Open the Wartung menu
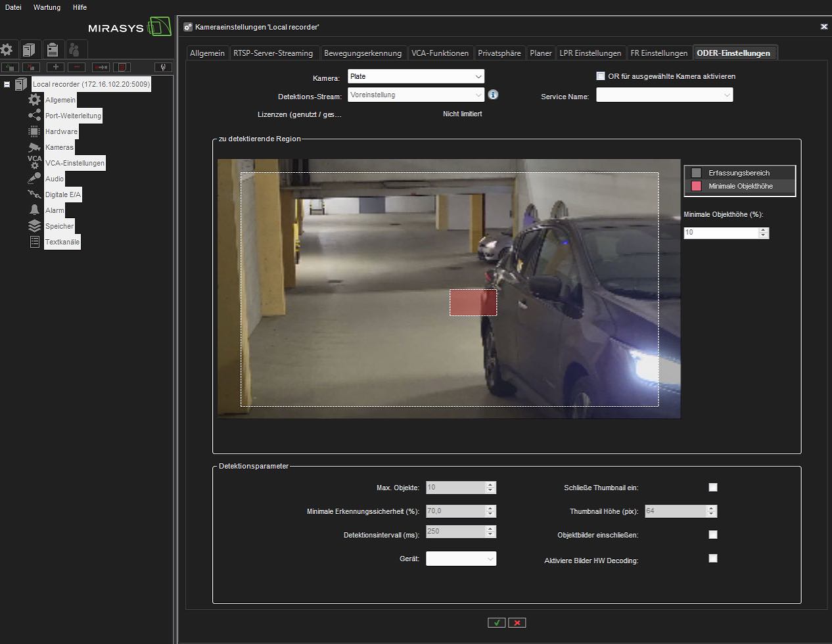This screenshot has width=832, height=644. [x=47, y=7]
